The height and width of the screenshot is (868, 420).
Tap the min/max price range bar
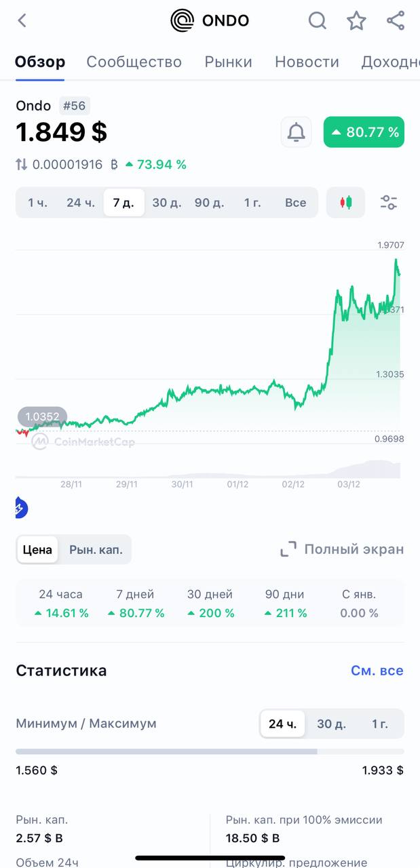pos(210,750)
